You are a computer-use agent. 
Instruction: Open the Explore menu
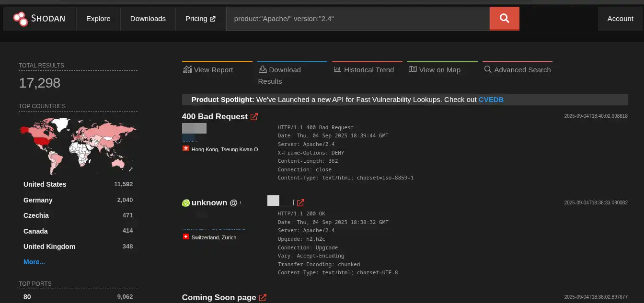coord(98,19)
